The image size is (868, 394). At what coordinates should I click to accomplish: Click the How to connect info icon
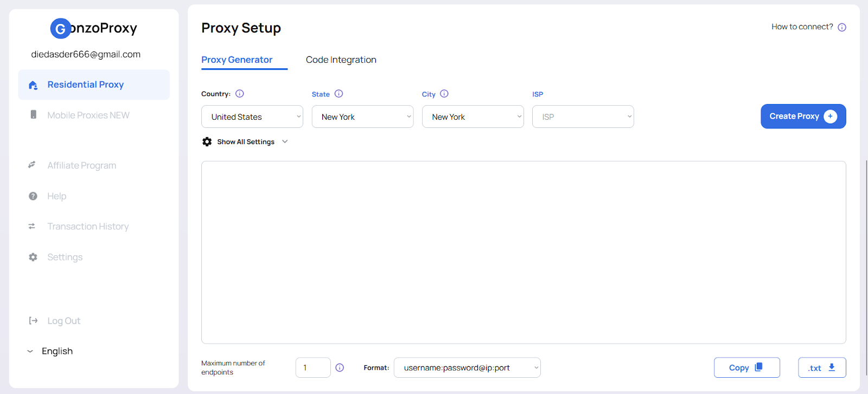pyautogui.click(x=842, y=27)
